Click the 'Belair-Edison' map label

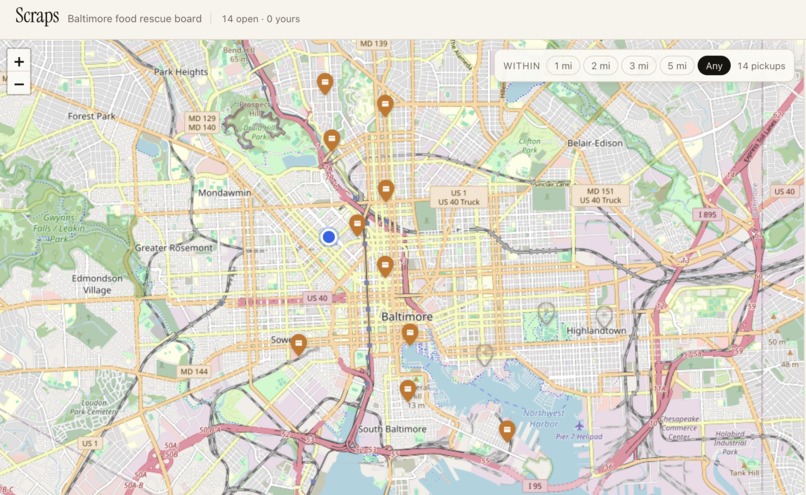coord(595,143)
